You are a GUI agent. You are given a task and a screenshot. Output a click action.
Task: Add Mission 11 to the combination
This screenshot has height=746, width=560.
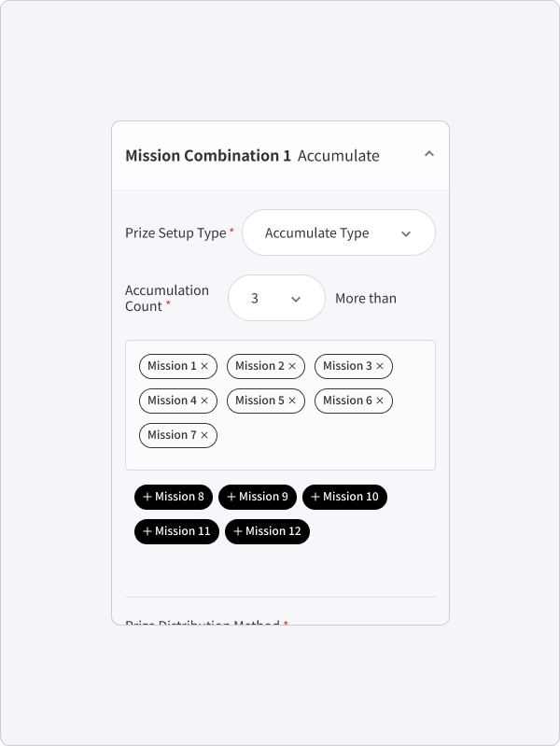pos(176,531)
